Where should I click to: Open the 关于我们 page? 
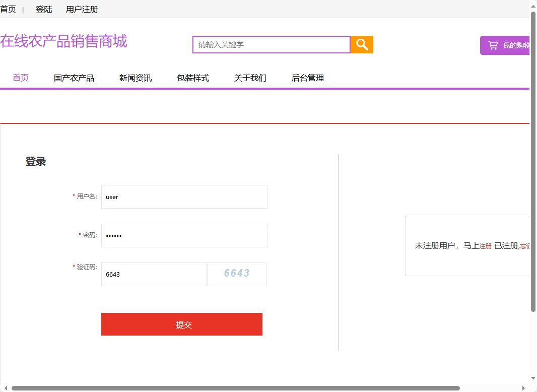(250, 78)
